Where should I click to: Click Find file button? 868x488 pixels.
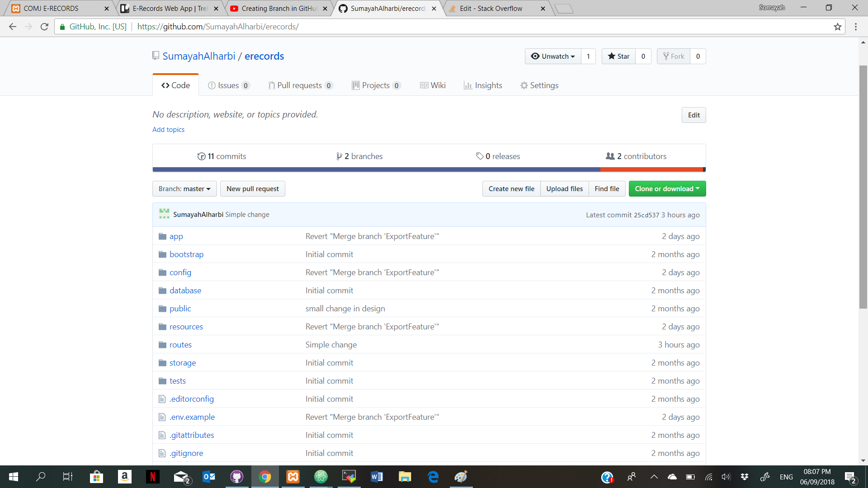pos(607,188)
